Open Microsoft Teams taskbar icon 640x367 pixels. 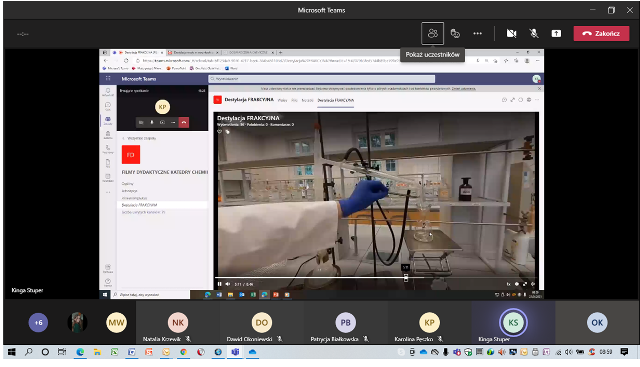point(235,352)
